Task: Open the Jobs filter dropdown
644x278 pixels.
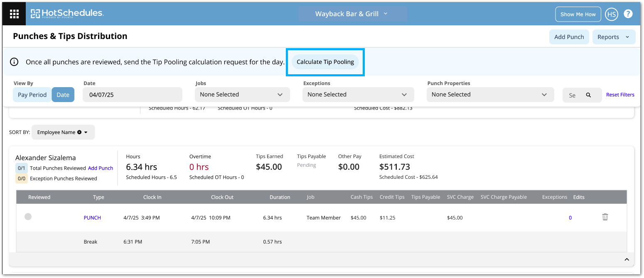Action: tap(242, 95)
